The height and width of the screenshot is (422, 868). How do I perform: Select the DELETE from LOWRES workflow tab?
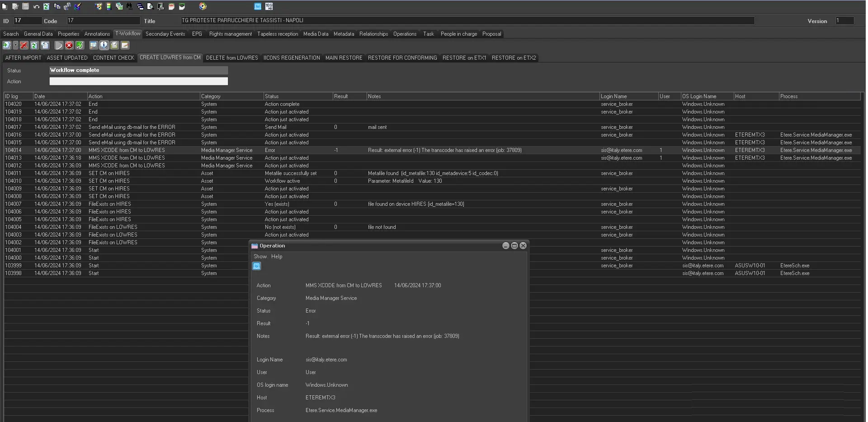tap(232, 58)
